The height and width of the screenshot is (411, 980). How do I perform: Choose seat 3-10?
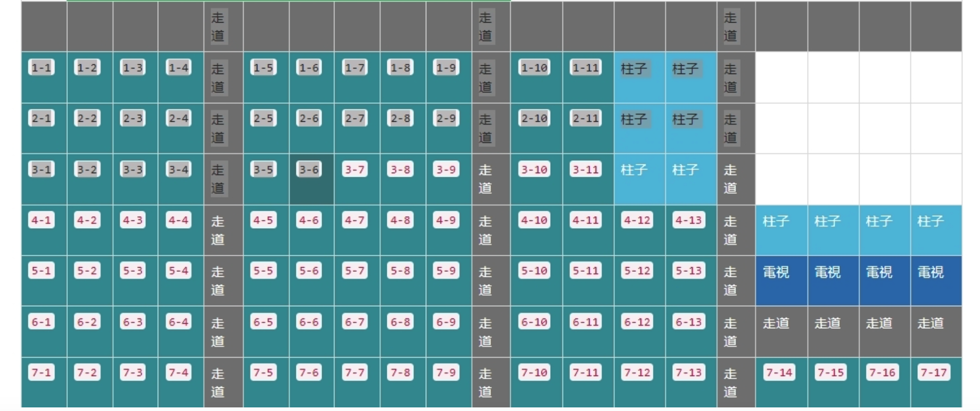coord(534,170)
